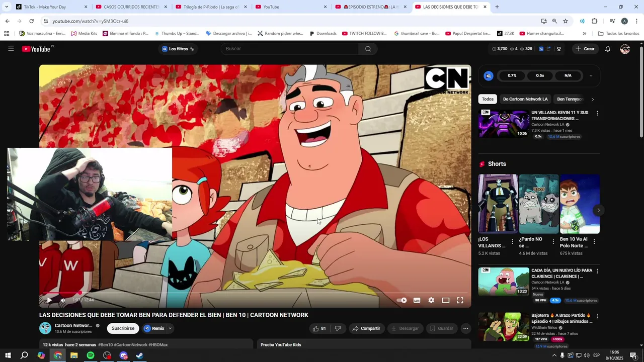Open the vidIQ list icon in header

(x=548, y=49)
